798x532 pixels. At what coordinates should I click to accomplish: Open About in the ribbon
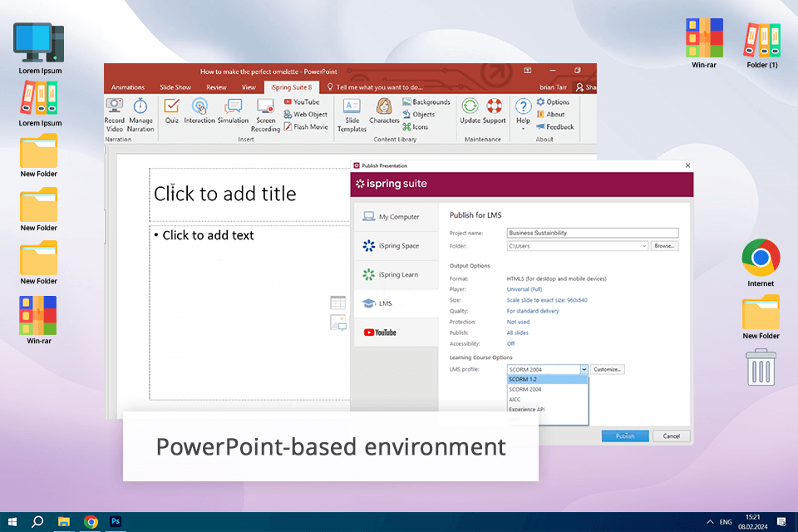[x=550, y=115]
